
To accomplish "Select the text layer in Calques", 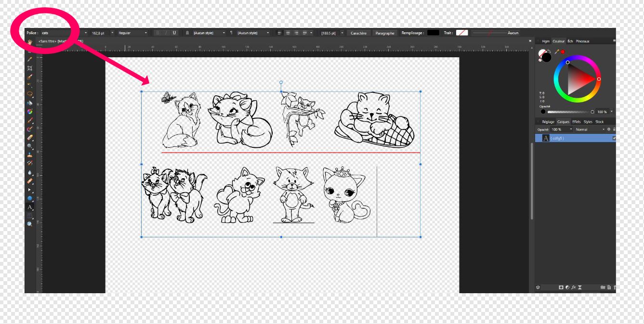I will (x=576, y=138).
